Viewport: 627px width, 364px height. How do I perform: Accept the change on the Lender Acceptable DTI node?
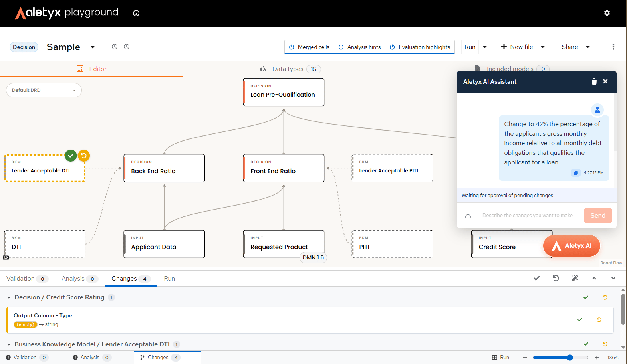tap(71, 156)
